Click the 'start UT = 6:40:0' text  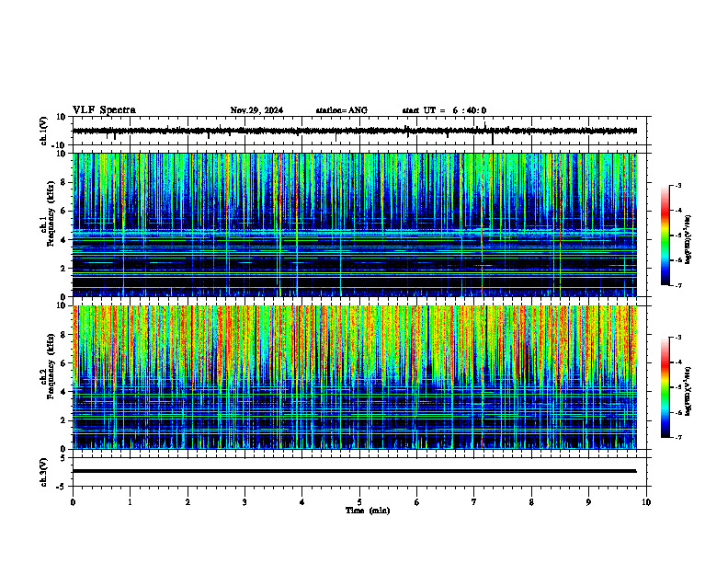444,110
